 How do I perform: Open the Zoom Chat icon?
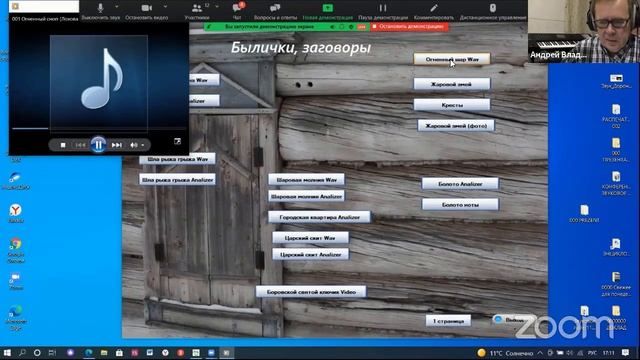coord(237,8)
